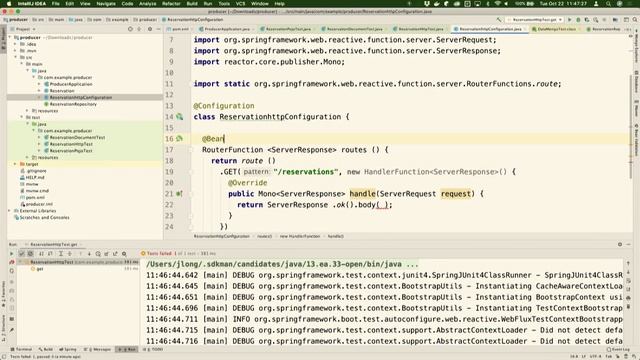Switch to the ProducerApplication.java tab
Image resolution: width=640 pixels, height=360 pixels.
(227, 29)
